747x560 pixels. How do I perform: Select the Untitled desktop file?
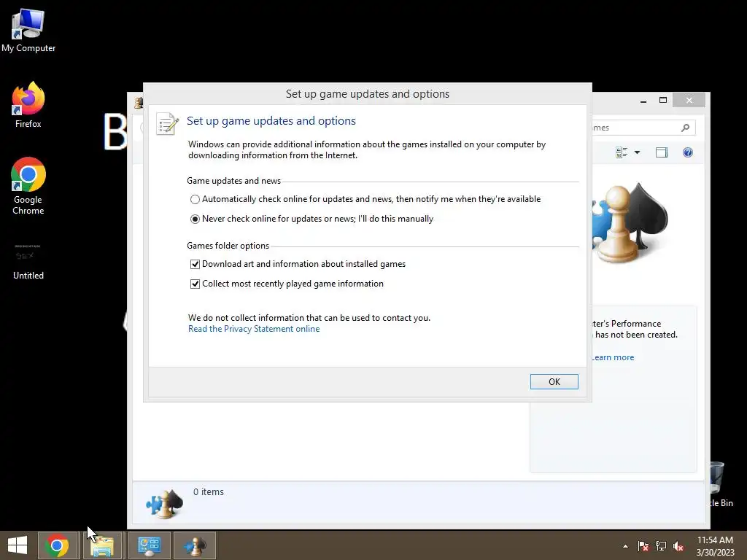click(28, 261)
